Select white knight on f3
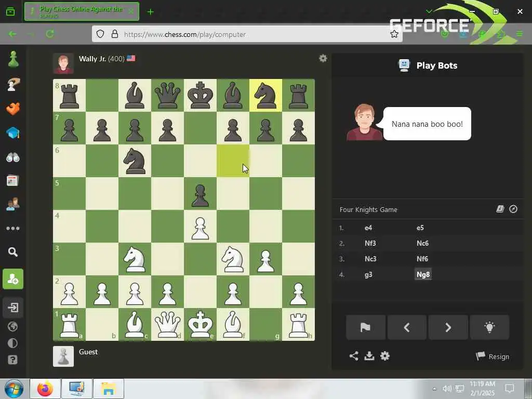The height and width of the screenshot is (399, 532). click(x=233, y=259)
